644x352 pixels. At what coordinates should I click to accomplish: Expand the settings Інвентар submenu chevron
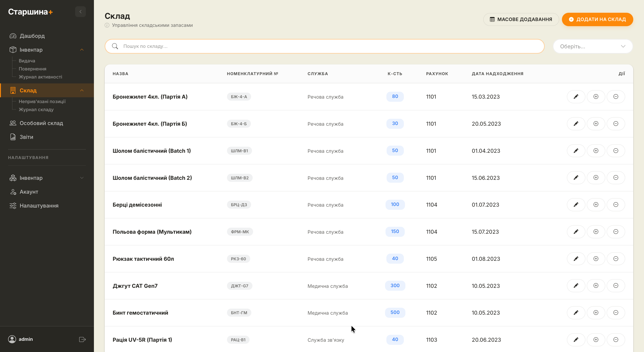point(82,178)
